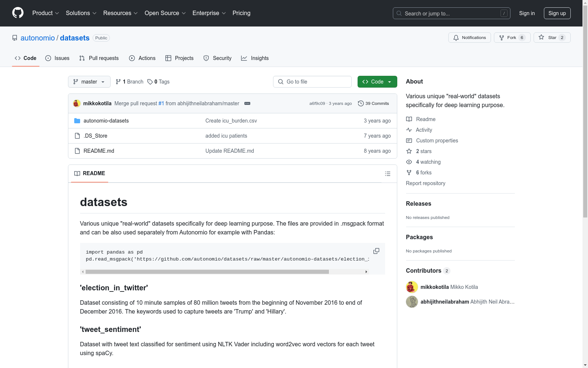Click mikkokotila username in commit row
This screenshot has width=588, height=368.
click(97, 103)
